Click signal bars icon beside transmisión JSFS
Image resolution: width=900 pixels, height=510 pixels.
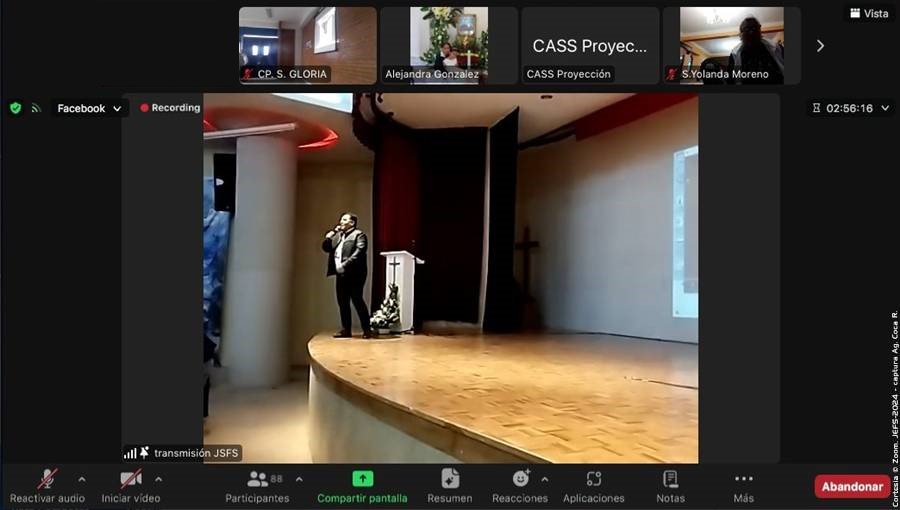click(130, 454)
